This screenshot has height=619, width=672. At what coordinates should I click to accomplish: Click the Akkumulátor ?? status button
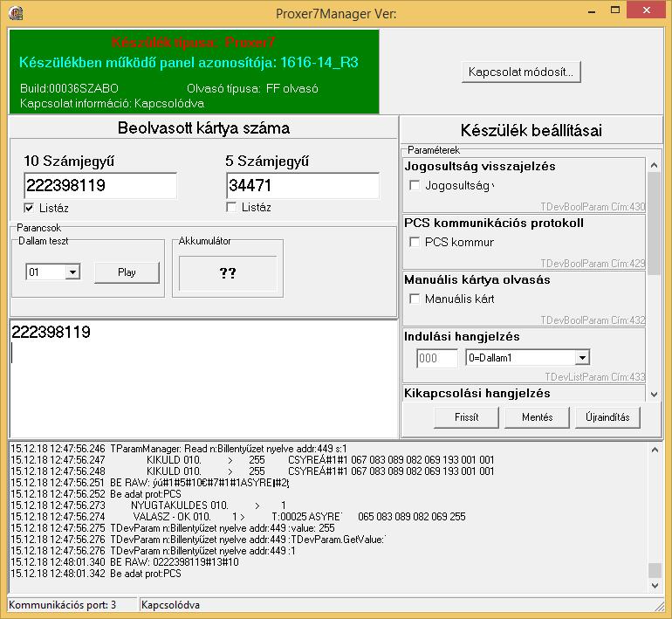228,273
